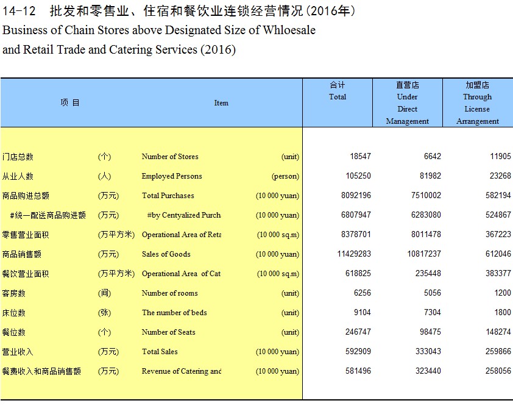Click the employed persons total 105250
This screenshot has width=513, height=420.
tap(358, 176)
